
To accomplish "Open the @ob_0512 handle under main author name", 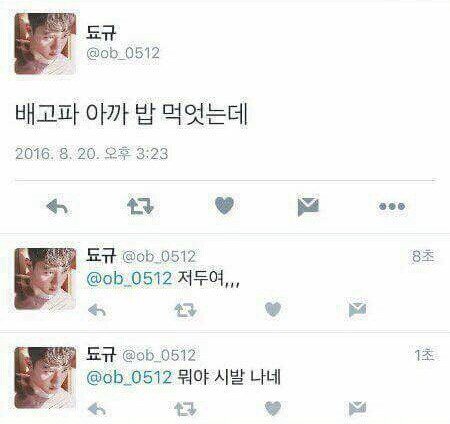I will click(123, 53).
